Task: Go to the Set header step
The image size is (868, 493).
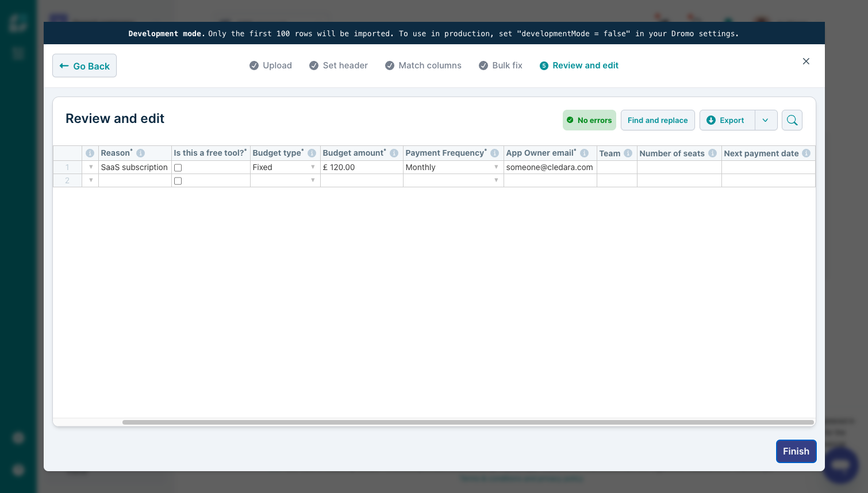Action: tap(339, 66)
